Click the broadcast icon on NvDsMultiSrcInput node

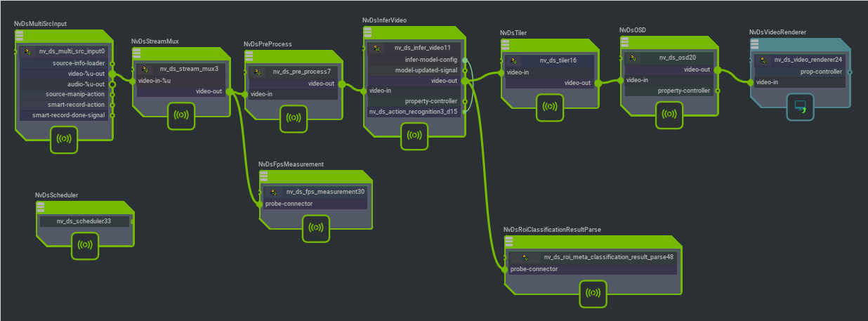63,139
